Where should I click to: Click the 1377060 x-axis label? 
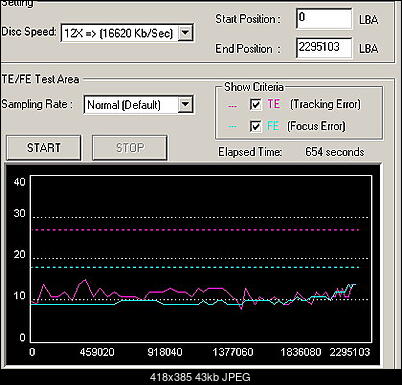point(233,352)
